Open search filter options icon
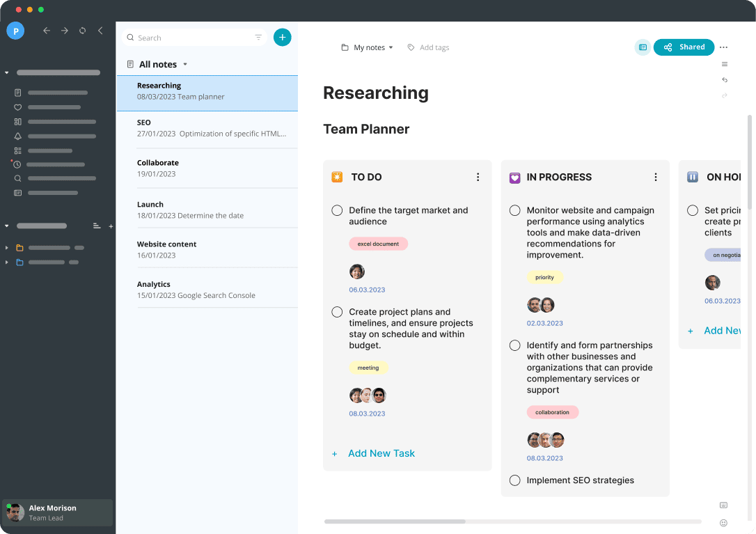The width and height of the screenshot is (756, 534). tap(258, 38)
